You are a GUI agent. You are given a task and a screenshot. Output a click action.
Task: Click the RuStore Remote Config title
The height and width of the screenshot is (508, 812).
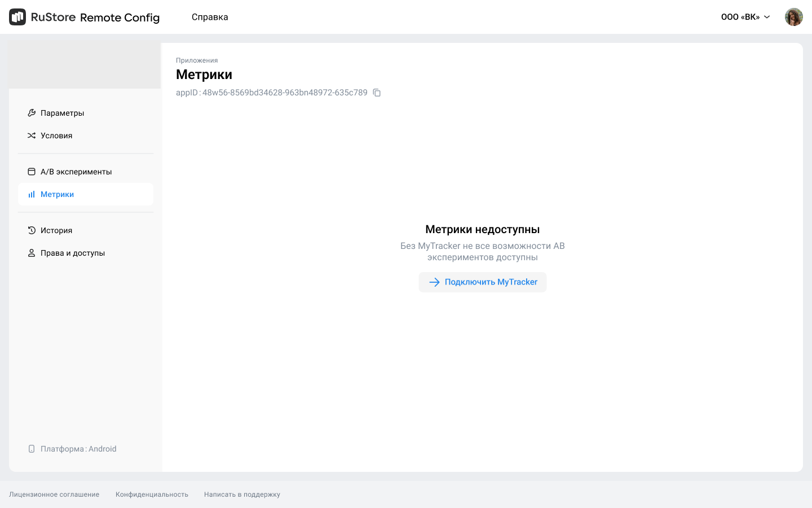(x=95, y=17)
